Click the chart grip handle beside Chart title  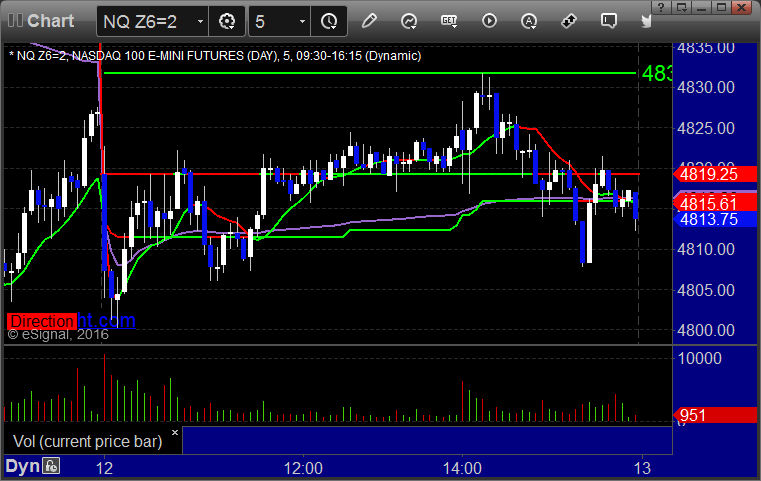tap(15, 20)
